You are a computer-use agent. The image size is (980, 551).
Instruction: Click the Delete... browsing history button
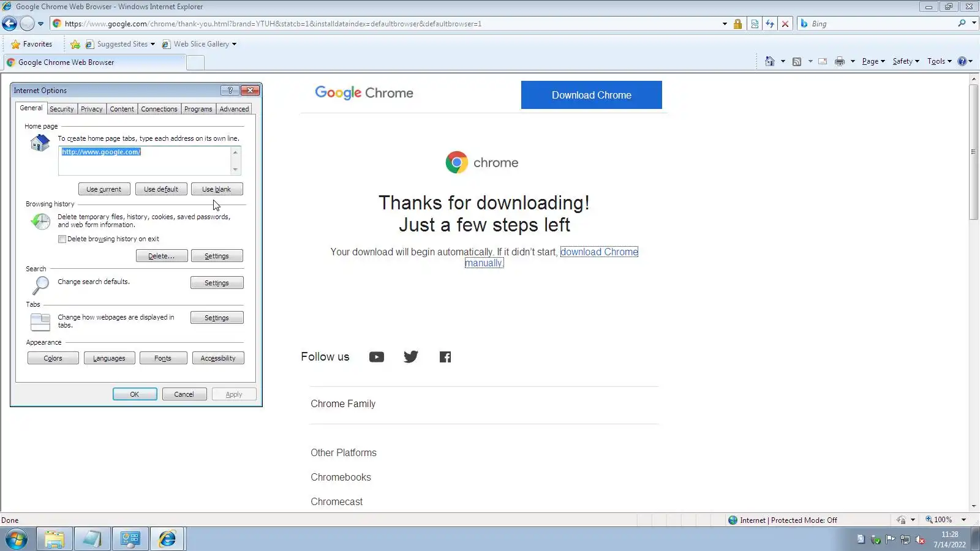coord(162,256)
